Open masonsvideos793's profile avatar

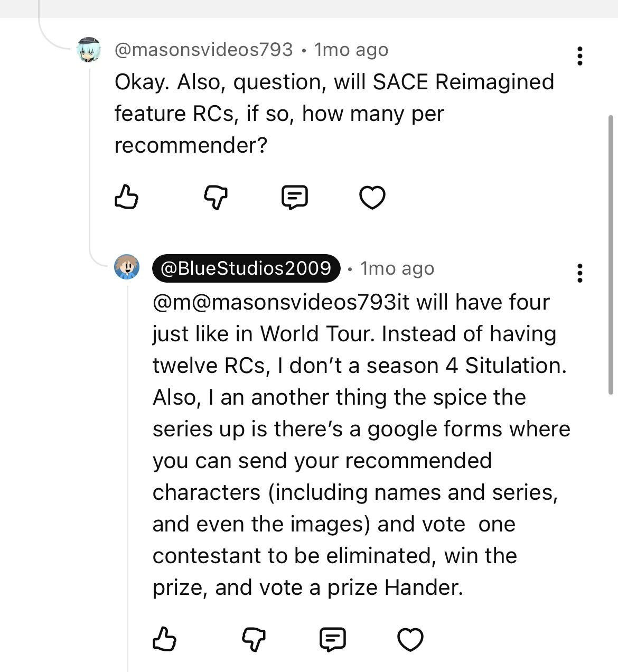tap(89, 50)
